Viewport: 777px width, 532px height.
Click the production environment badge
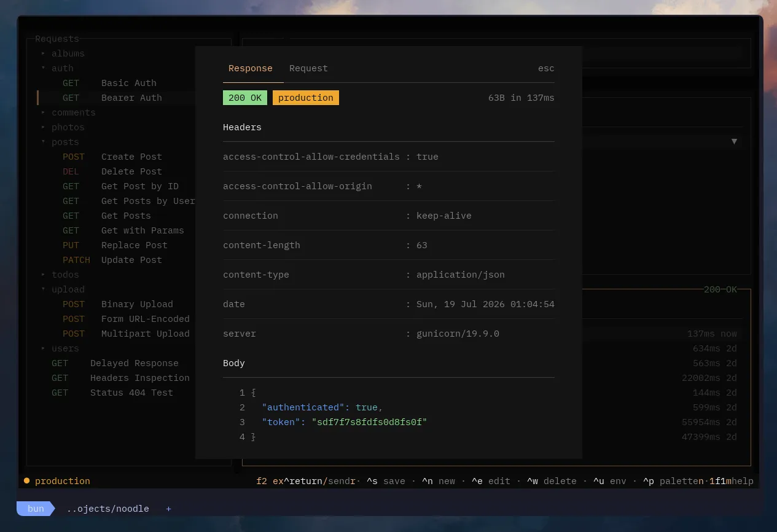pos(306,98)
